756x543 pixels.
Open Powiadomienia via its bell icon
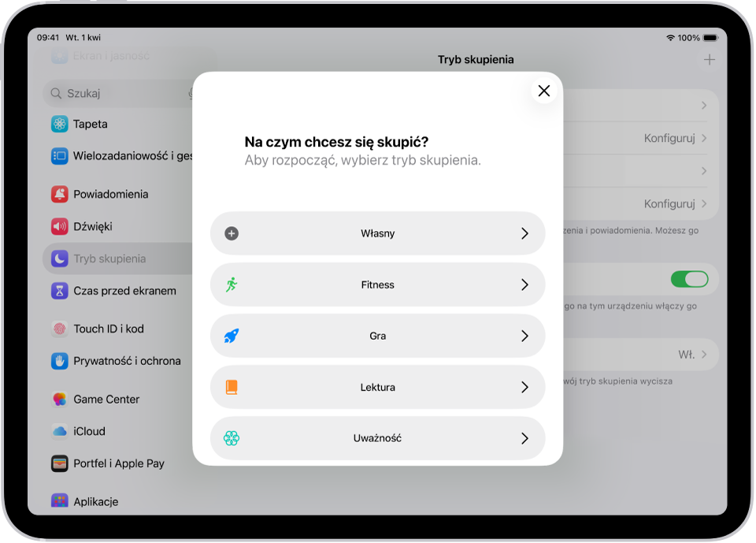pyautogui.click(x=59, y=194)
